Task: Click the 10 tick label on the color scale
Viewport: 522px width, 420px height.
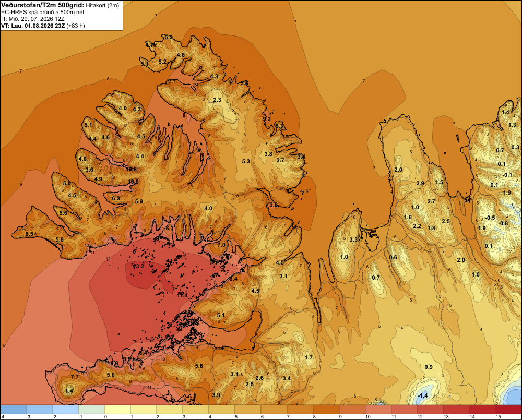Action: coord(368,417)
